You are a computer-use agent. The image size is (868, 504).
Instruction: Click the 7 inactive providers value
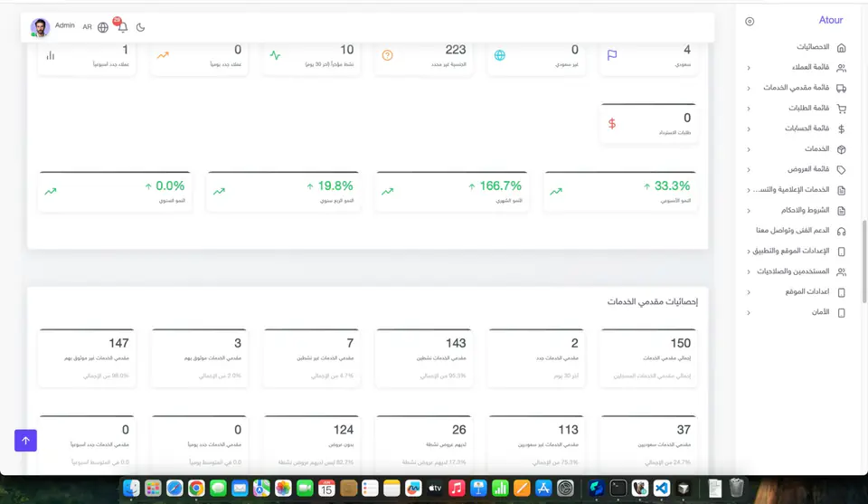click(350, 343)
